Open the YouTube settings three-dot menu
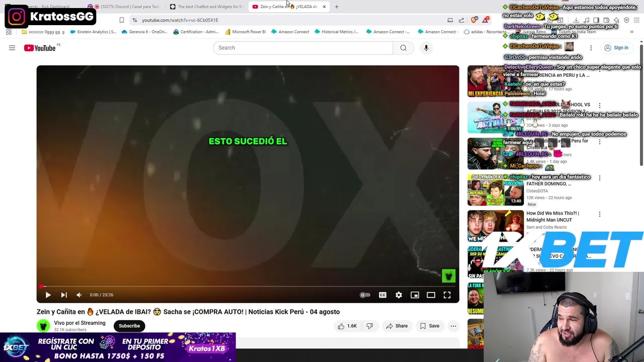 (591, 48)
